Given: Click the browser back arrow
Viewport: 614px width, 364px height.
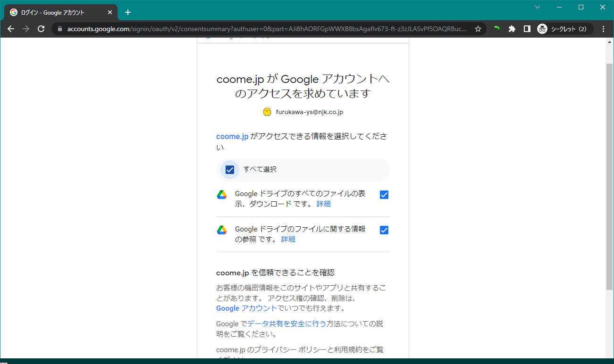Looking at the screenshot, I should pyautogui.click(x=11, y=29).
